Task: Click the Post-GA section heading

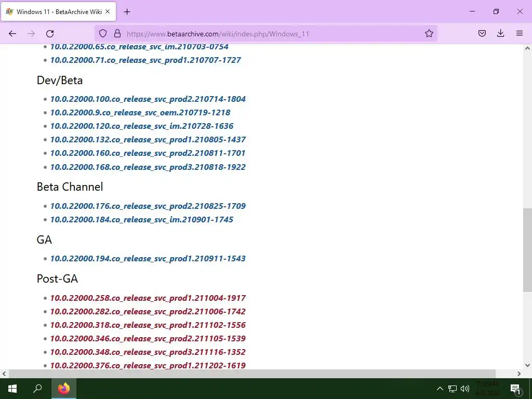Action: 57,279
